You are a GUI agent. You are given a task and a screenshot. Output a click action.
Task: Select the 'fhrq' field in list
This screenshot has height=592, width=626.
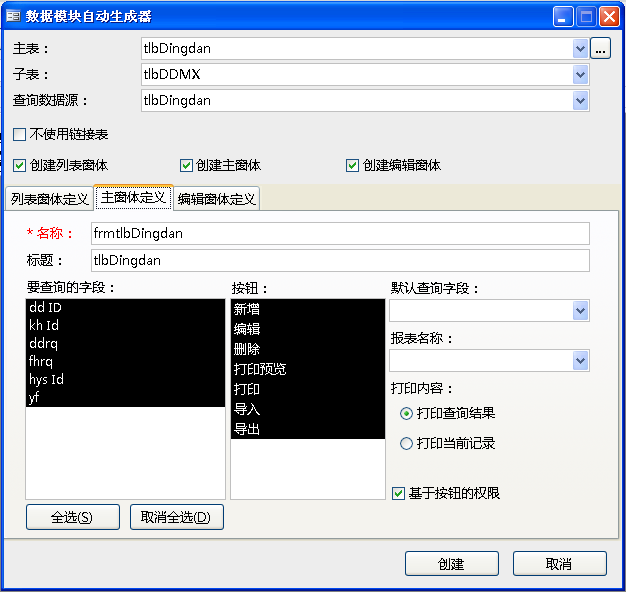(125, 361)
